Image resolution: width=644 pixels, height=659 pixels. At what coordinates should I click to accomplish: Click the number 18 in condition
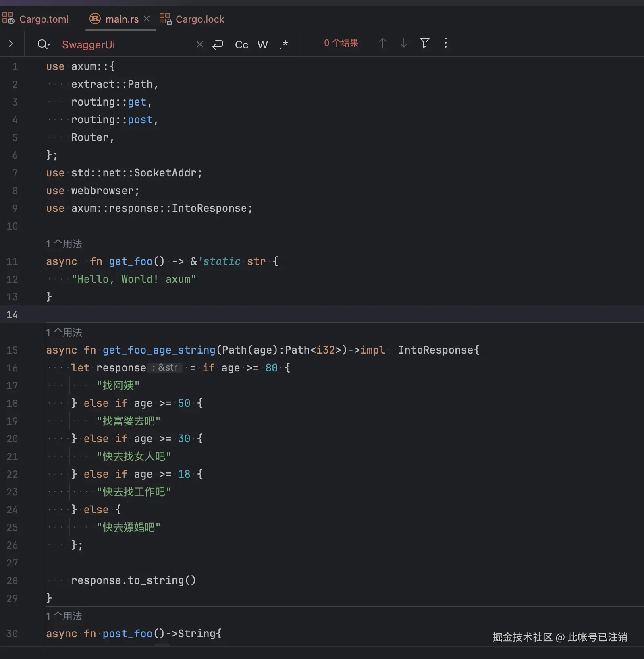tap(184, 474)
